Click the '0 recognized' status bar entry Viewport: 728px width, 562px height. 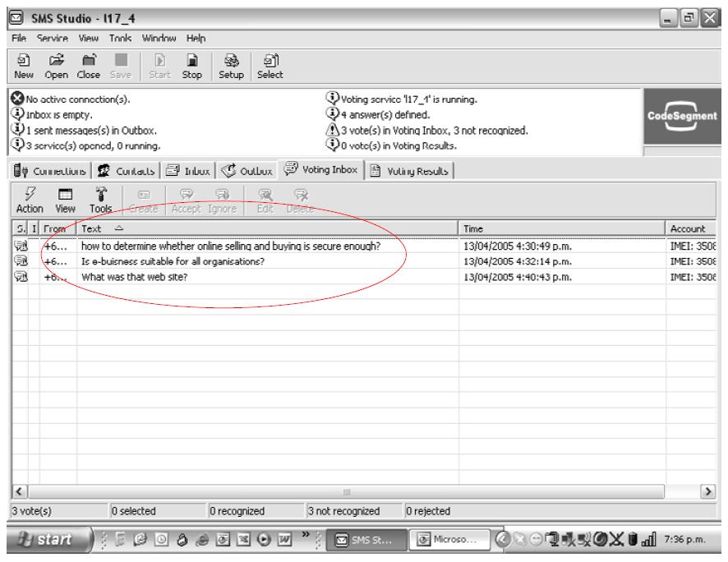pyautogui.click(x=255, y=511)
